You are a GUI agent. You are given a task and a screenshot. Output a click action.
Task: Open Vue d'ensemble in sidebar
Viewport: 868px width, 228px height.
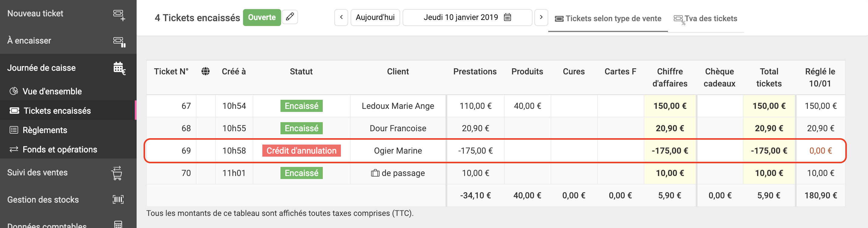52,91
